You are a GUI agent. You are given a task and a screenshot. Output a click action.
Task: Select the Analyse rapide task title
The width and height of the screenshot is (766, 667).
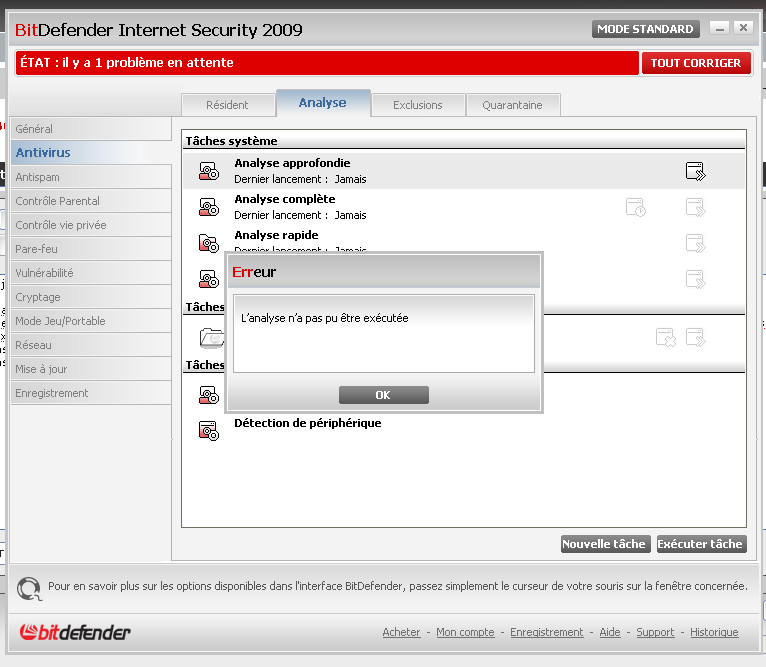[x=276, y=235]
